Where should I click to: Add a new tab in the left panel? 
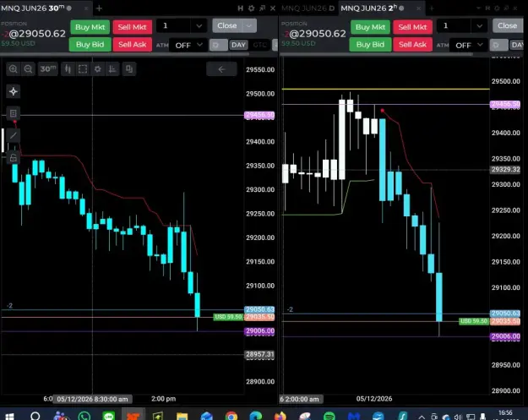pos(99,8)
